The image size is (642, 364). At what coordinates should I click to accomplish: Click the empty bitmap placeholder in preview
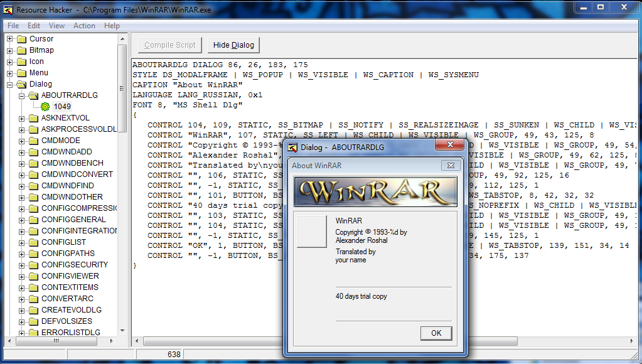(x=311, y=232)
